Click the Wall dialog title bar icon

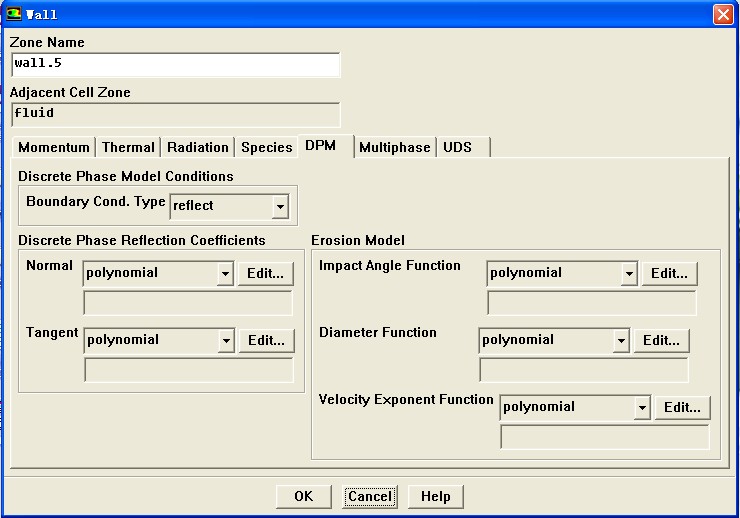(14, 14)
